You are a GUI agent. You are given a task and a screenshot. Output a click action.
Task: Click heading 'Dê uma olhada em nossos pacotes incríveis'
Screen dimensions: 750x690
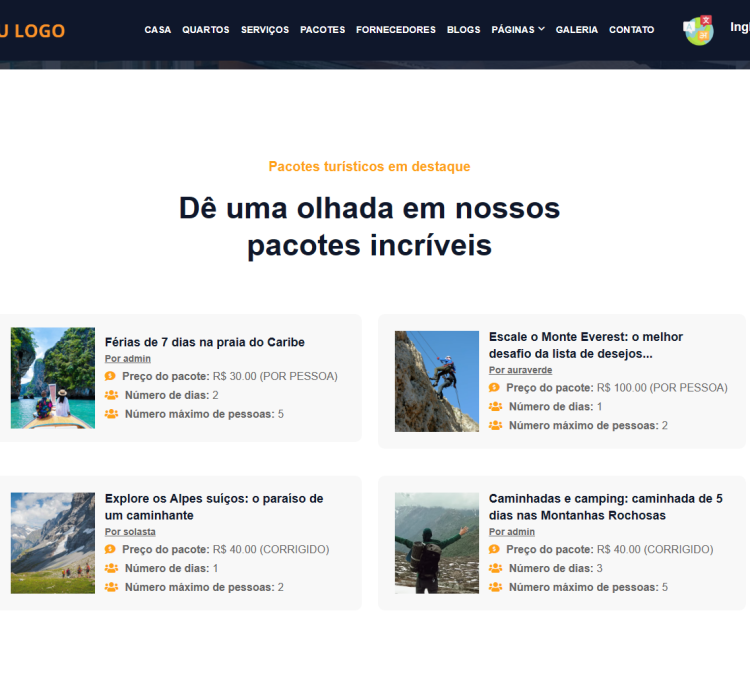tap(369, 227)
